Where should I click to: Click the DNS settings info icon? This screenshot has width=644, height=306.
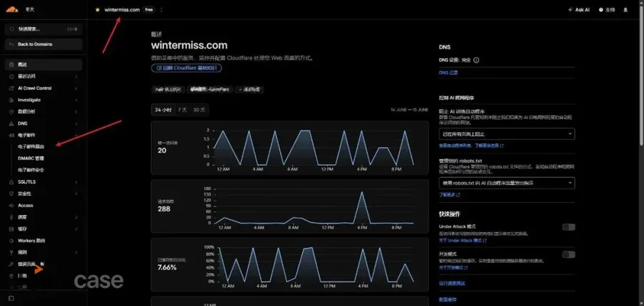tap(476, 60)
